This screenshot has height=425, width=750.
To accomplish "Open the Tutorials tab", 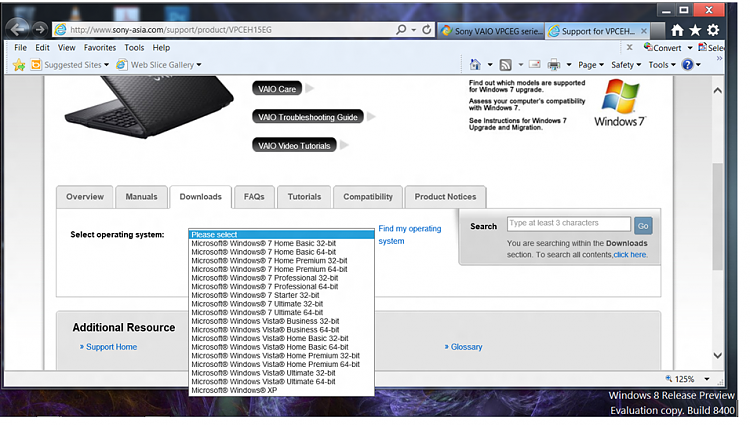I will [304, 197].
